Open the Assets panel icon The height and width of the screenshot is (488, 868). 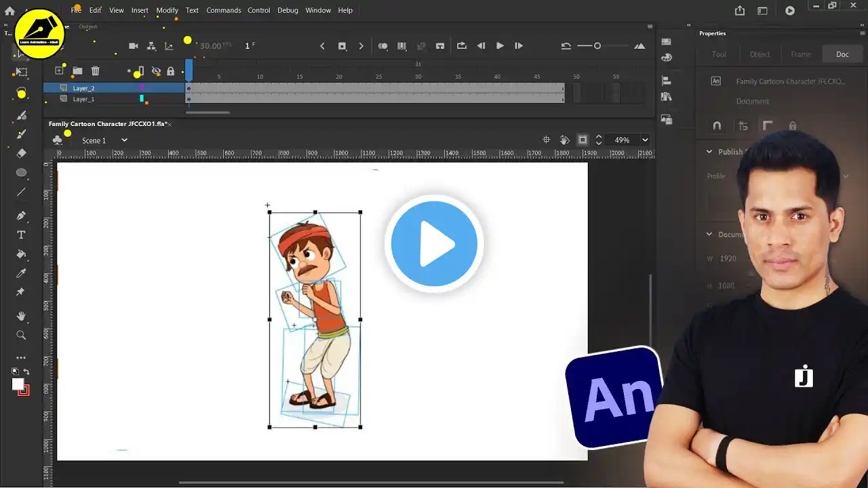(x=666, y=119)
